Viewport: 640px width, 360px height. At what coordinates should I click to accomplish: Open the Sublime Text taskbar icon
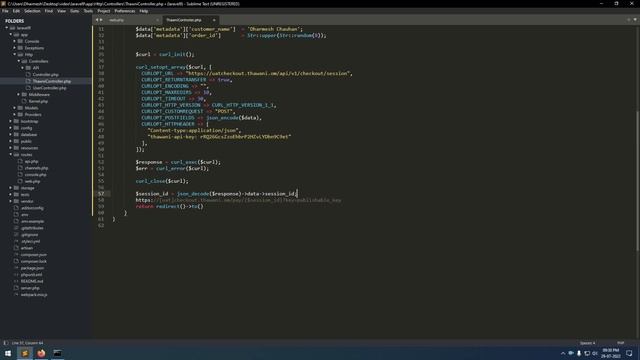click(x=24, y=353)
